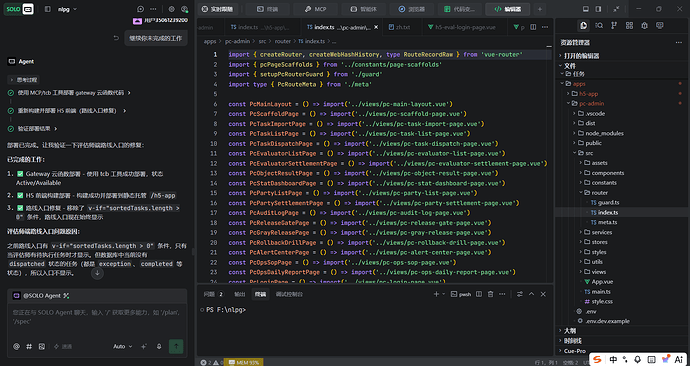Open the last monitor icon in side panel

click(660, 26)
